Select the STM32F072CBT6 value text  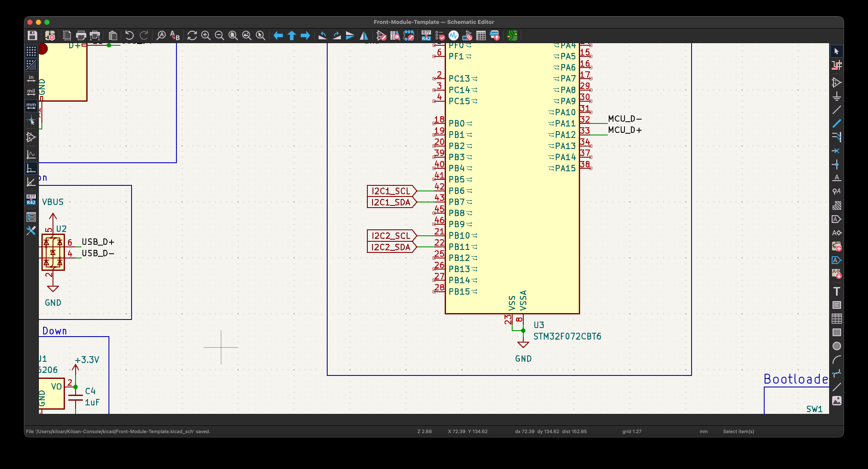tap(567, 337)
